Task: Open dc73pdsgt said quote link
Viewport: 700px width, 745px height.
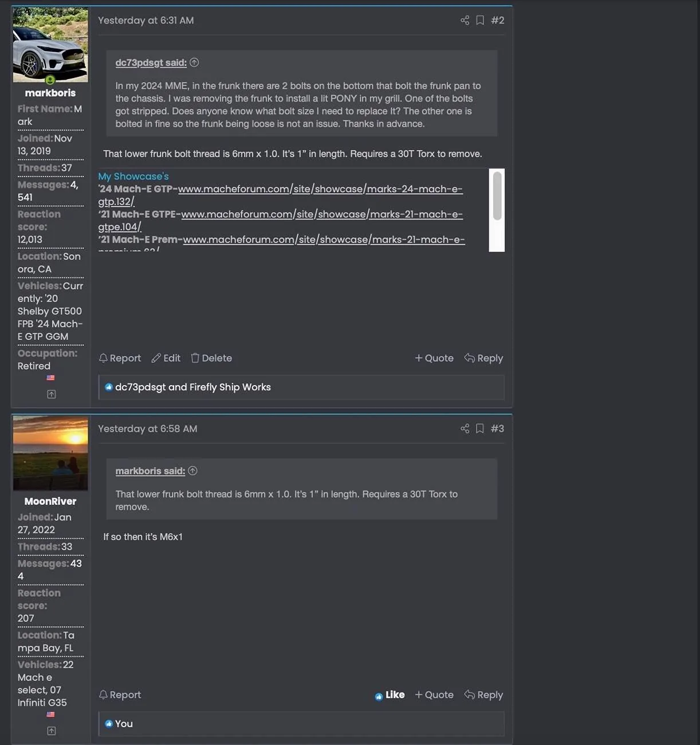Action: [x=151, y=62]
